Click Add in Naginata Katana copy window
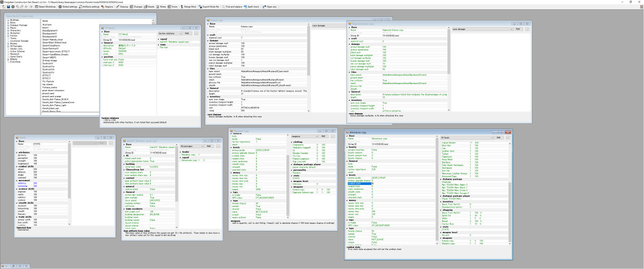 pos(518,29)
